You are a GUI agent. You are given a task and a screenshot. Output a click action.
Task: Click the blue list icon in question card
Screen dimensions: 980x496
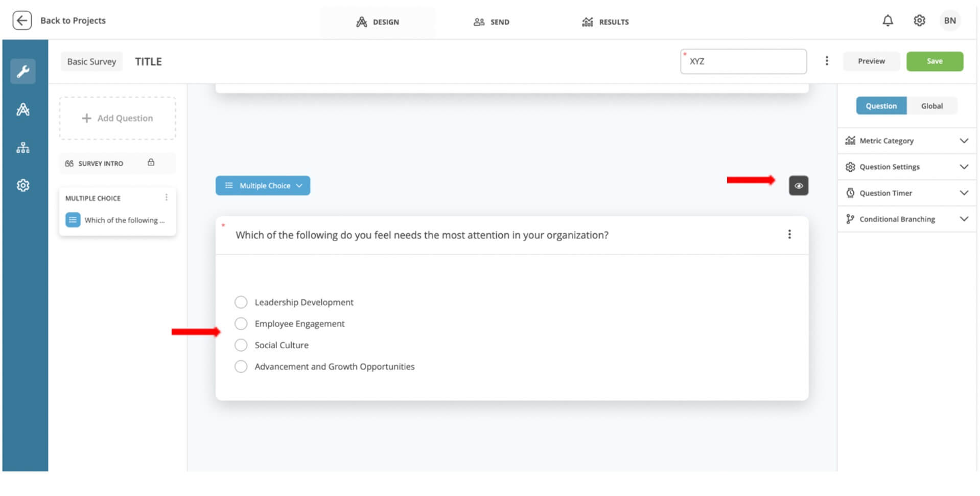tap(73, 220)
